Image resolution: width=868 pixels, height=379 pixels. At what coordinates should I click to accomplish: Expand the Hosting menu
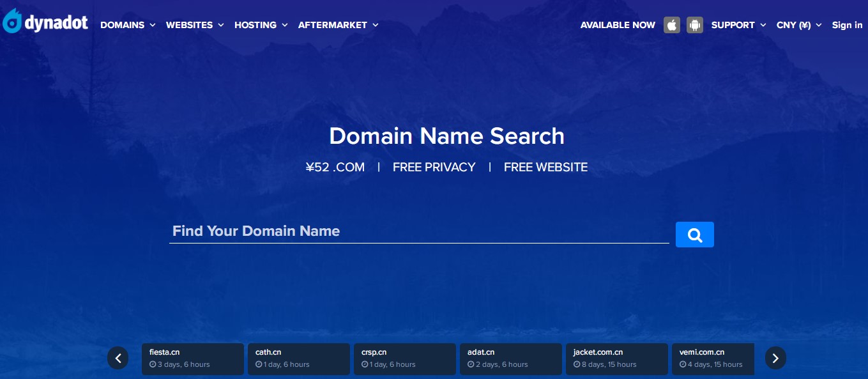tap(261, 25)
